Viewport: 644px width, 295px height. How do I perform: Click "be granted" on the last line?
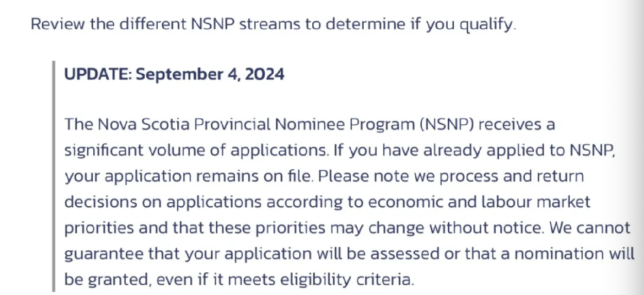(x=107, y=280)
